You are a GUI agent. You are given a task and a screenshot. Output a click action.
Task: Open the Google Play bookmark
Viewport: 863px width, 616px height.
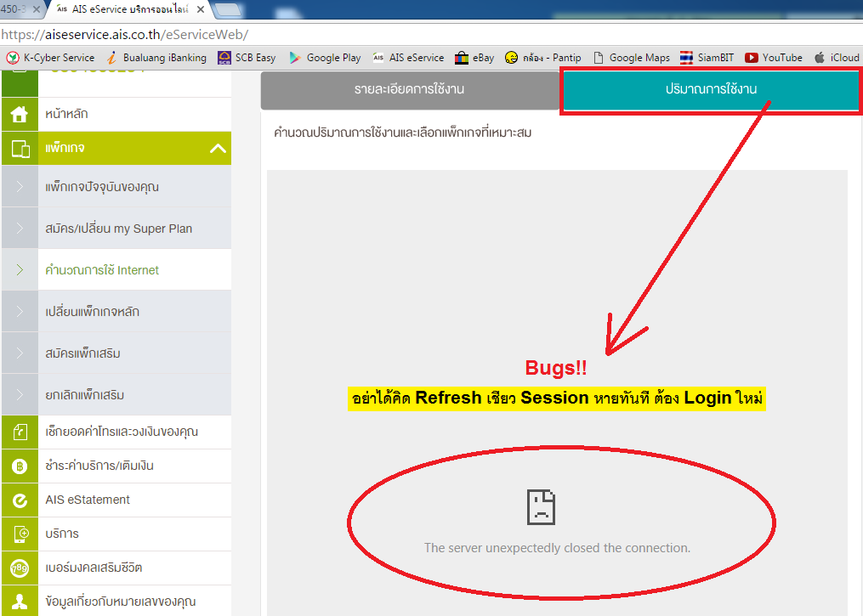325,58
